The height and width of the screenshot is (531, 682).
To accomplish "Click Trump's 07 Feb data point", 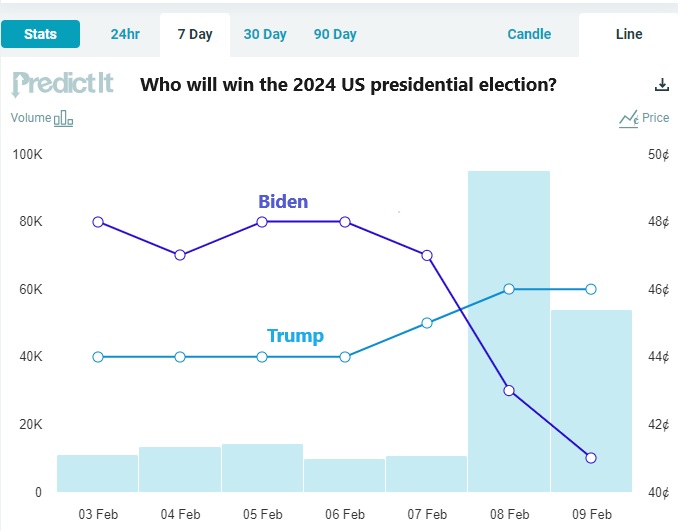I will click(x=427, y=323).
